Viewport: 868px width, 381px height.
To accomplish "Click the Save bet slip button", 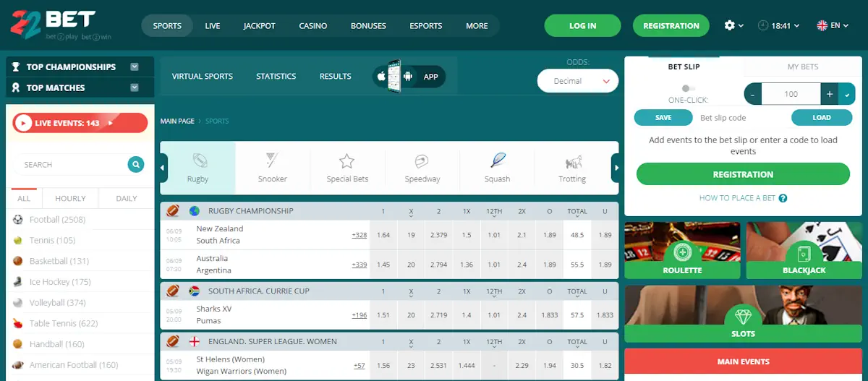I will tap(663, 117).
